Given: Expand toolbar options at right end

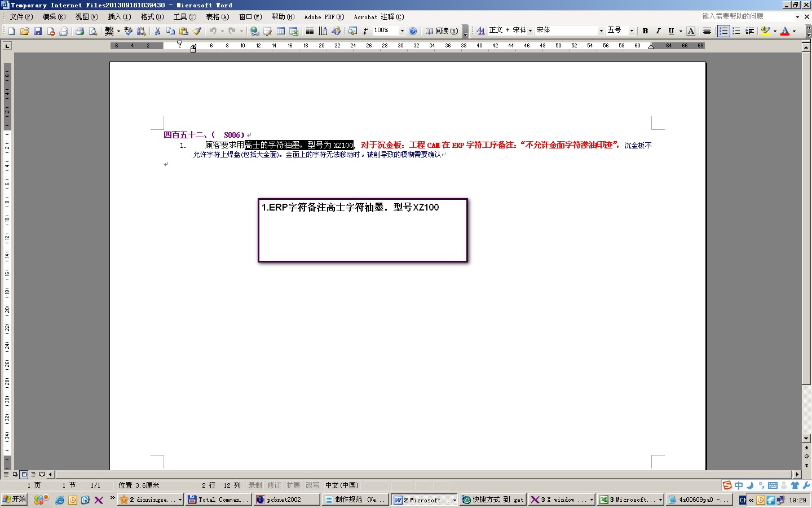Looking at the screenshot, I should click(x=807, y=31).
